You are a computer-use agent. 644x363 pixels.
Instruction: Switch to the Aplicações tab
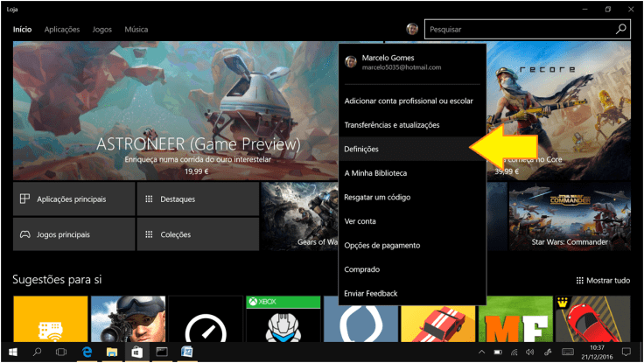pos(62,30)
